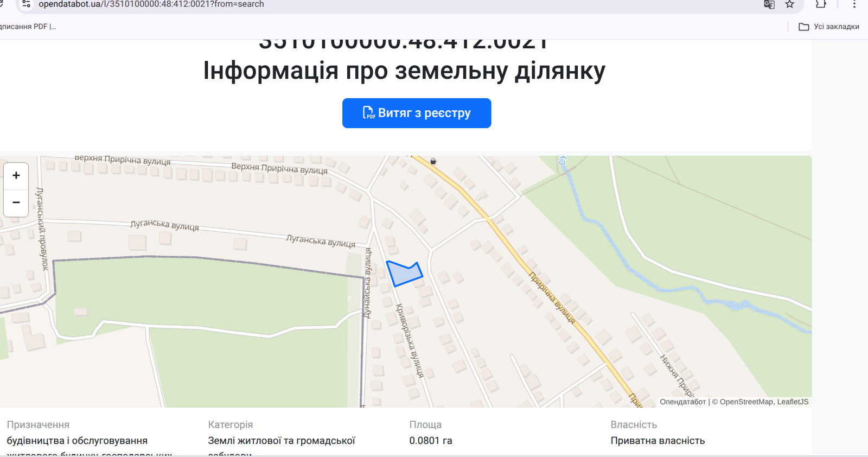Image resolution: width=868 pixels, height=457 pixels.
Task: Click the Криворізька вулиця street label
Action: tap(409, 340)
